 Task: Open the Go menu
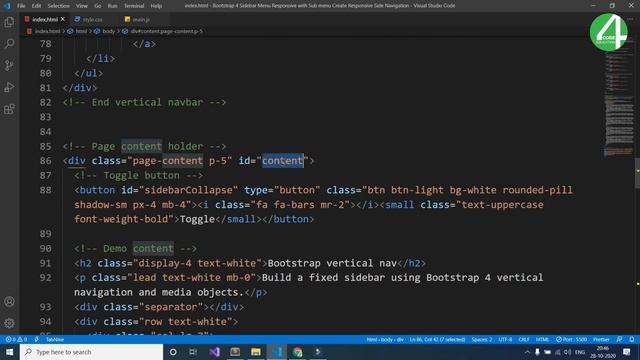tap(98, 6)
